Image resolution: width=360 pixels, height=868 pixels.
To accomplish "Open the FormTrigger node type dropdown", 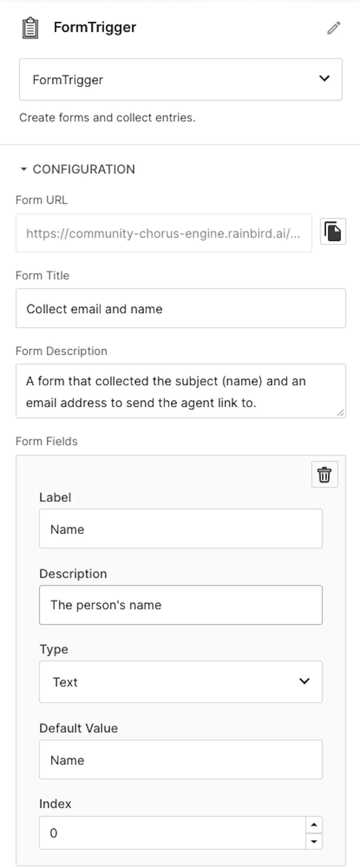I will (181, 80).
